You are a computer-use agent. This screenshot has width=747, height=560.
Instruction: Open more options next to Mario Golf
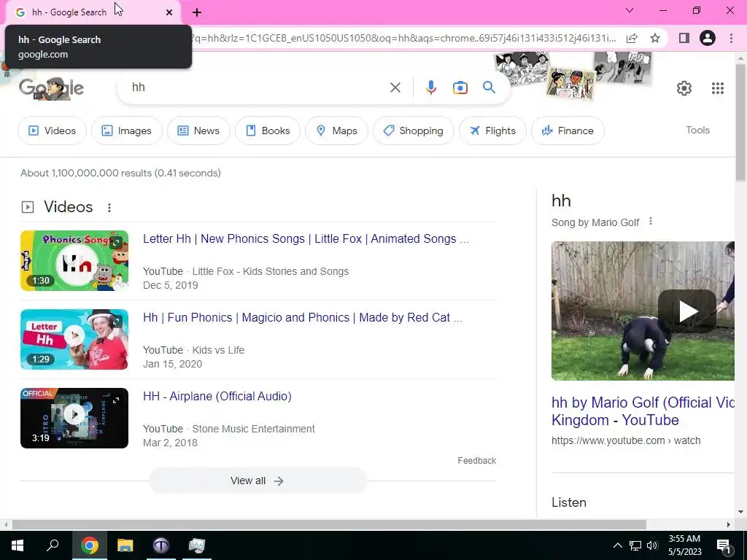click(650, 222)
